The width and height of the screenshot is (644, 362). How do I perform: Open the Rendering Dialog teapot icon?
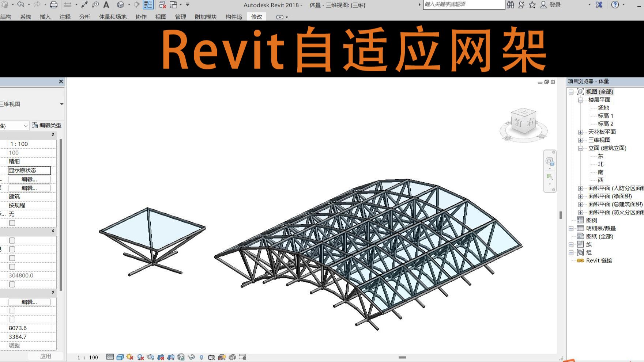pyautogui.click(x=150, y=357)
